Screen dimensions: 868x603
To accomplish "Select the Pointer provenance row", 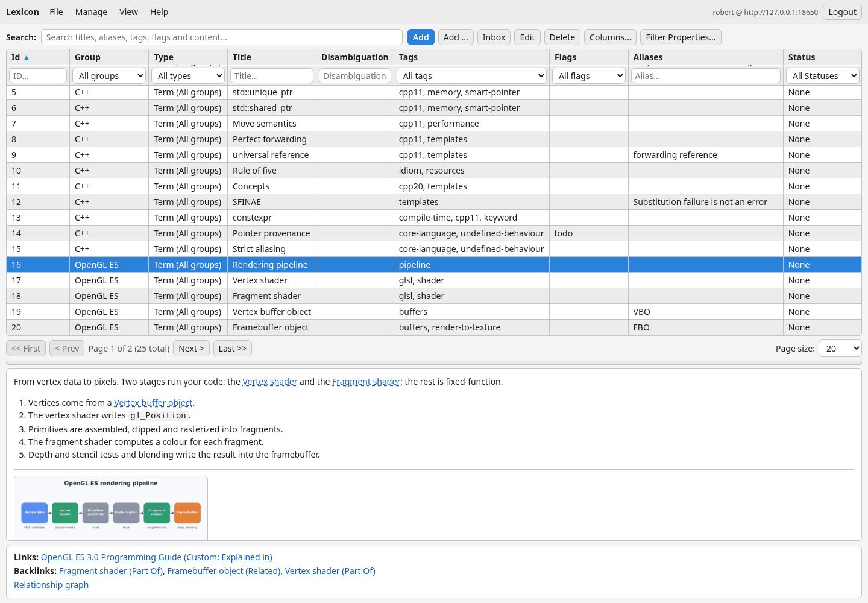I will click(434, 233).
